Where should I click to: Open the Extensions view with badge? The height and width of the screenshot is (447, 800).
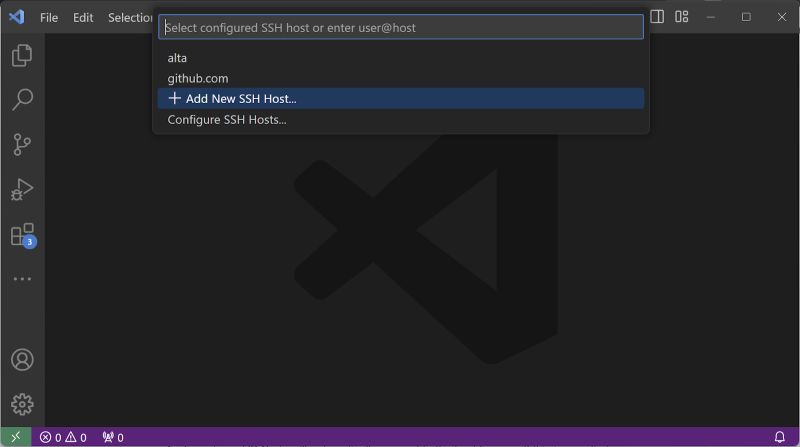tap(23, 235)
